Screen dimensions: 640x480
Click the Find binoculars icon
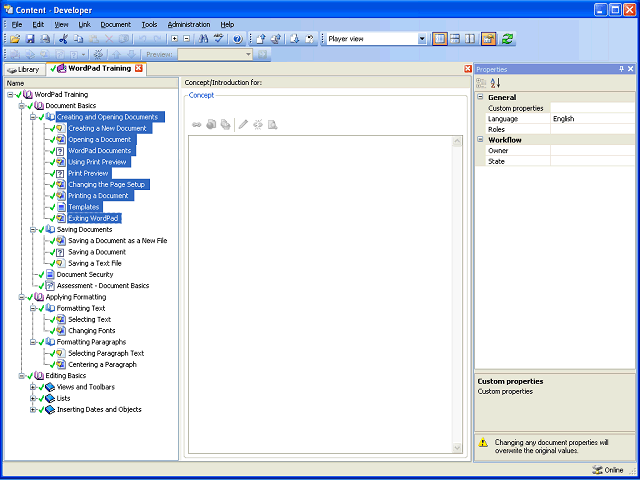[x=203, y=39]
